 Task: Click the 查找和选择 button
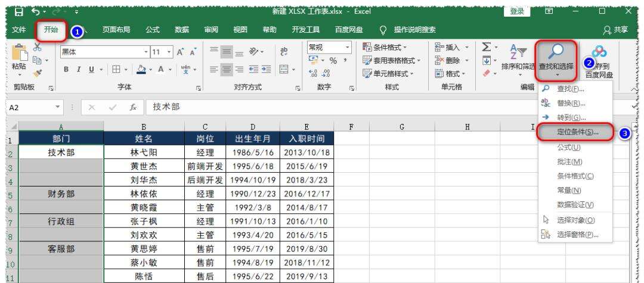click(556, 60)
